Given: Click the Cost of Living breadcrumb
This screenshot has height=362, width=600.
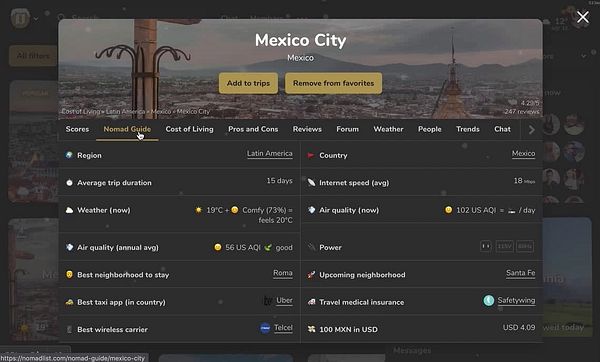Looking at the screenshot, I should 80,112.
